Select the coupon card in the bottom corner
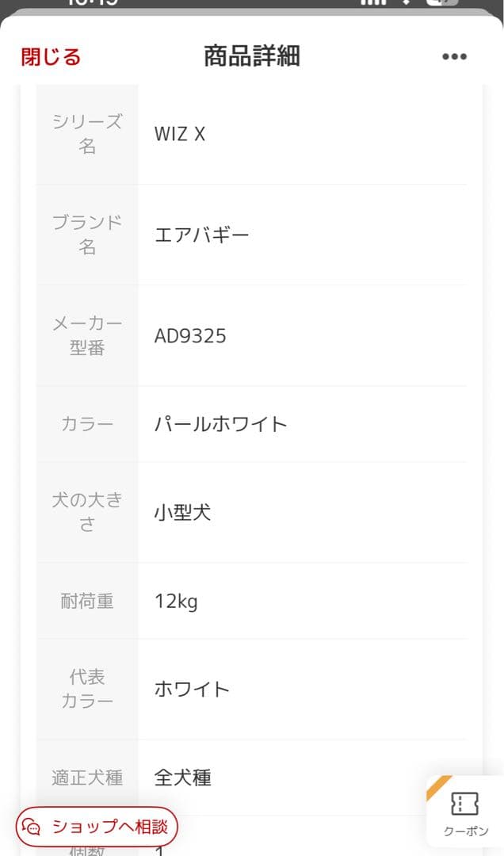504x856 pixels. (464, 812)
